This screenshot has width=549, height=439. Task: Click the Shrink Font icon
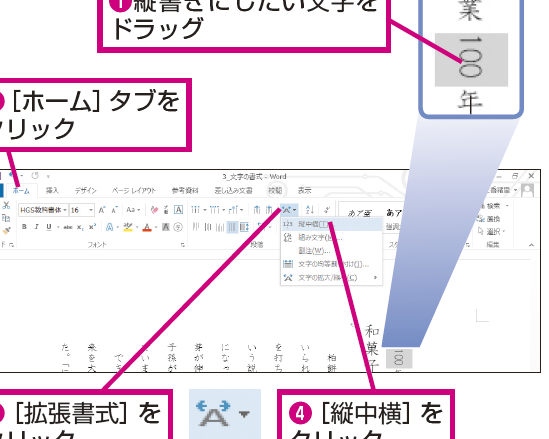(x=114, y=210)
